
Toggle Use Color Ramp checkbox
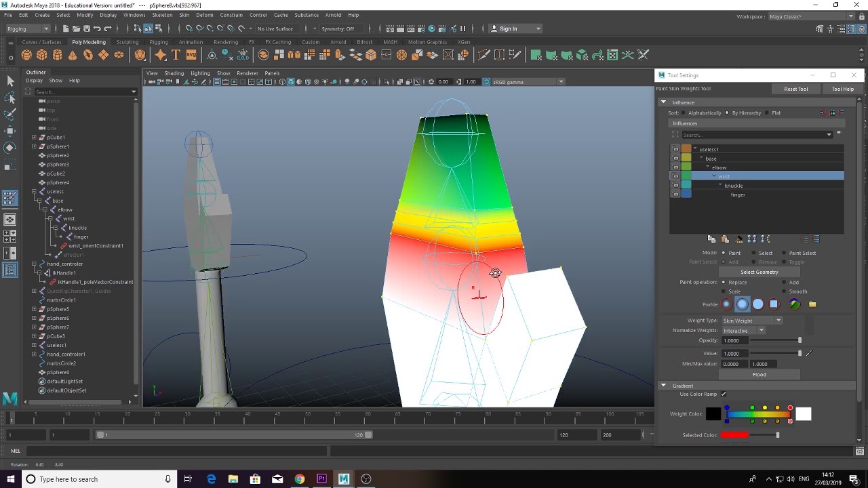point(724,394)
